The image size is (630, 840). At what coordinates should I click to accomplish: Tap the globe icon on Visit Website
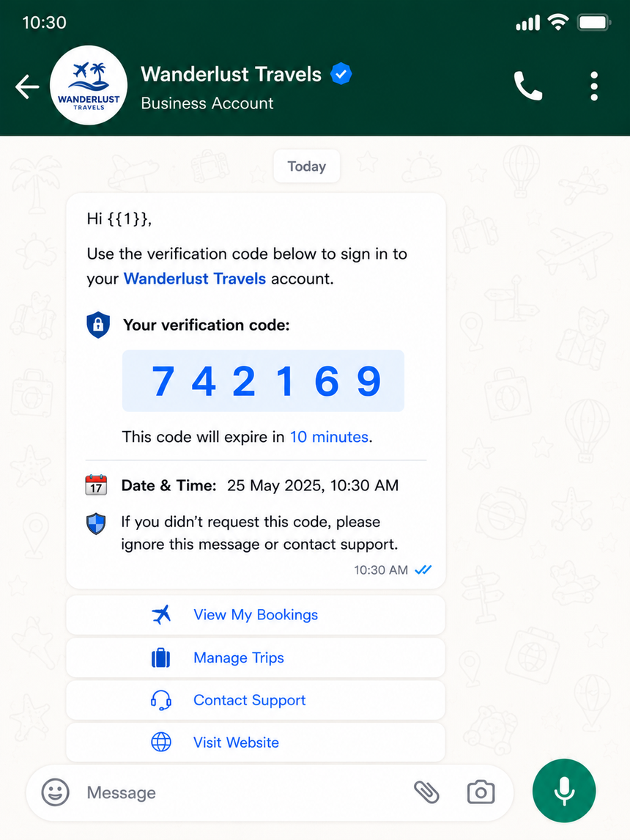point(161,742)
